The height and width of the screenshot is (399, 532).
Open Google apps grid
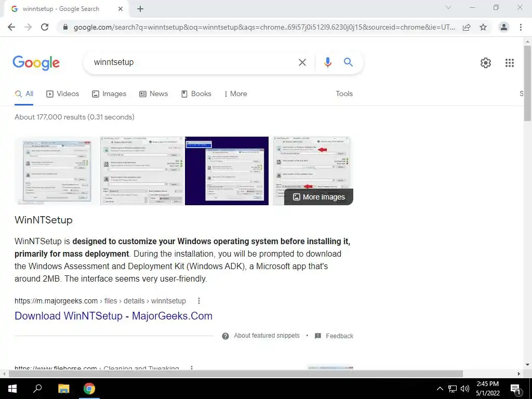coord(509,63)
